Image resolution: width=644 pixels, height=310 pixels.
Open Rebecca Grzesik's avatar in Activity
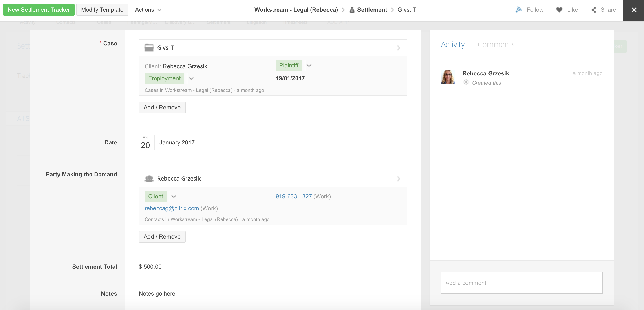click(448, 77)
